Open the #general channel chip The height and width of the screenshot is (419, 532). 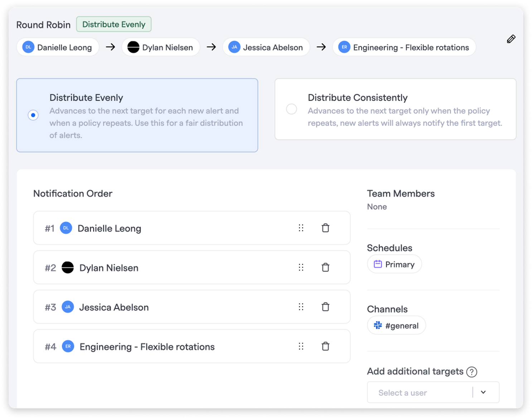point(396,326)
